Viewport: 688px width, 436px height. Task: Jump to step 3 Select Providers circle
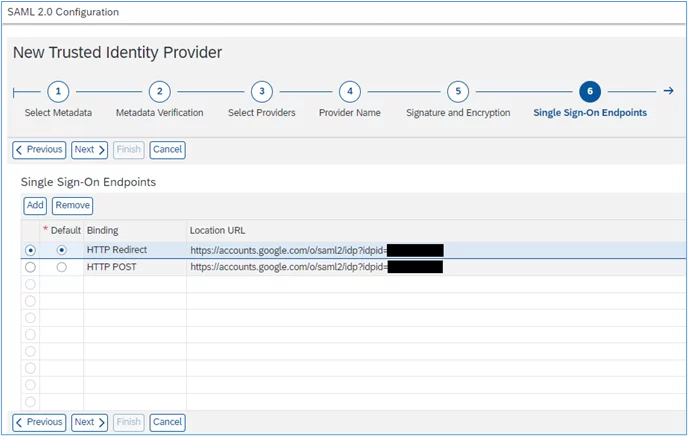[x=262, y=92]
